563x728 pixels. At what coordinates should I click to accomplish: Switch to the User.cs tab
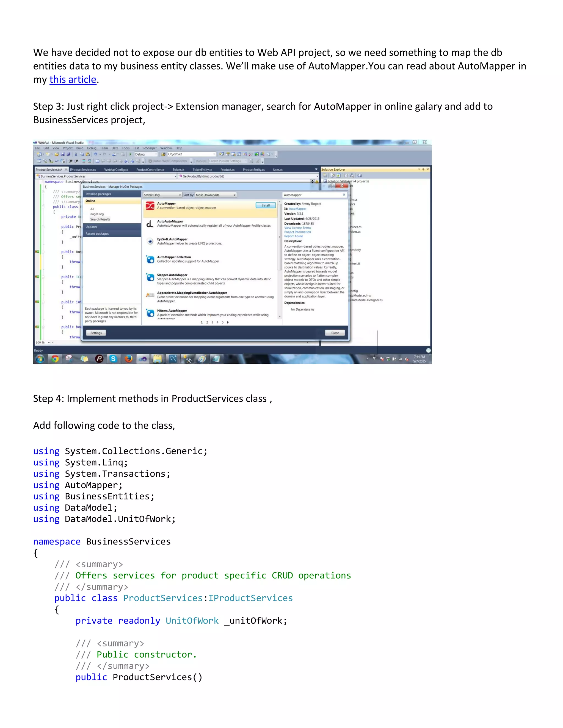click(x=277, y=170)
